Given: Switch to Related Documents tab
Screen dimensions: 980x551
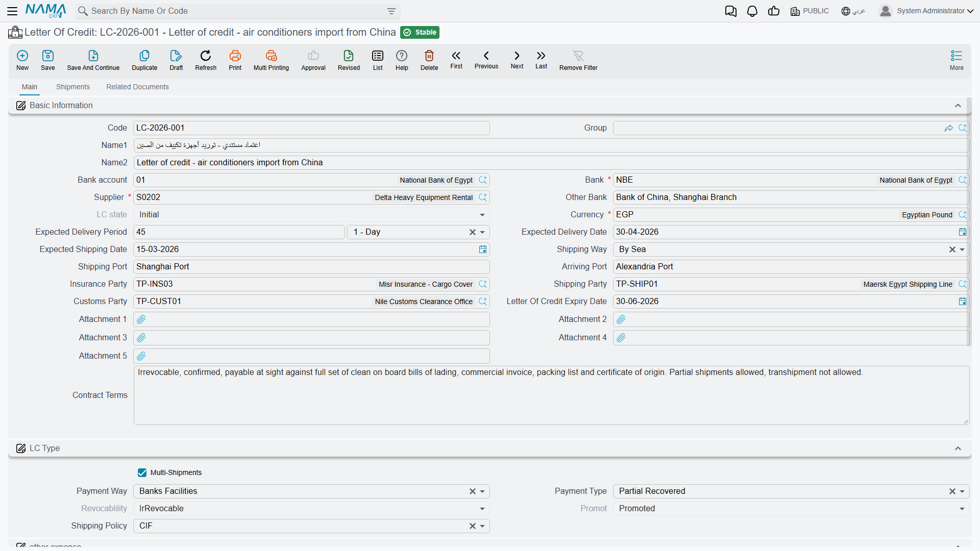Looking at the screenshot, I should 137,87.
